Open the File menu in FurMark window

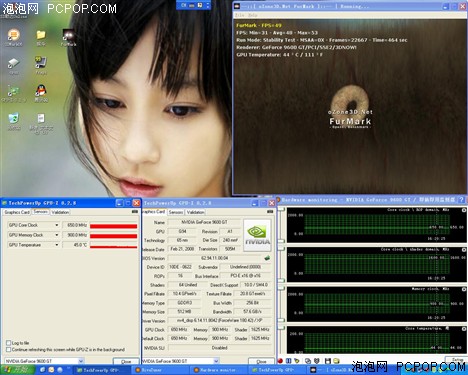coord(240,15)
